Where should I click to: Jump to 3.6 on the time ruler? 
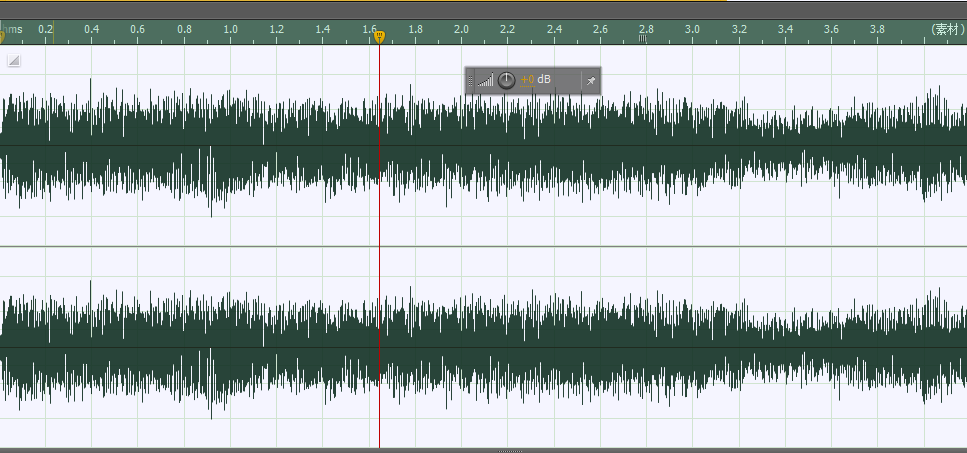coord(831,31)
